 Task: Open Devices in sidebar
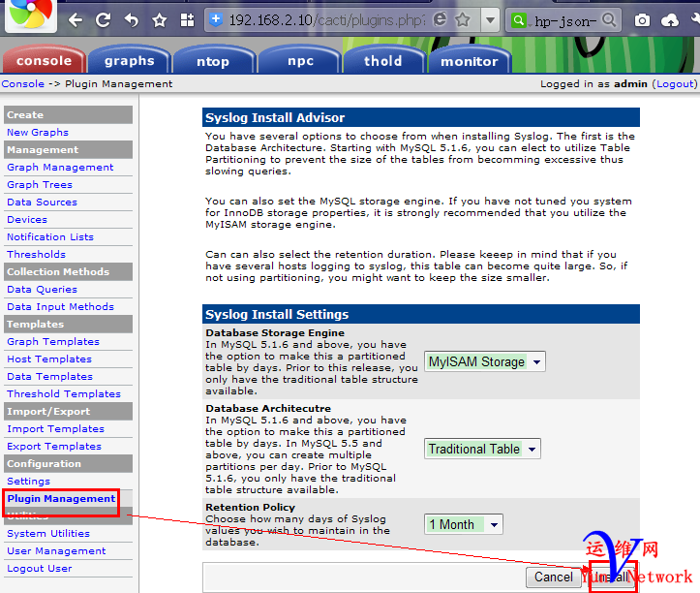[x=27, y=219]
